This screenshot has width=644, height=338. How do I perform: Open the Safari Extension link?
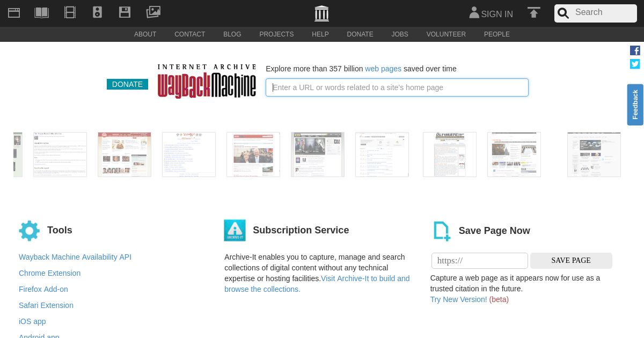[x=46, y=305]
